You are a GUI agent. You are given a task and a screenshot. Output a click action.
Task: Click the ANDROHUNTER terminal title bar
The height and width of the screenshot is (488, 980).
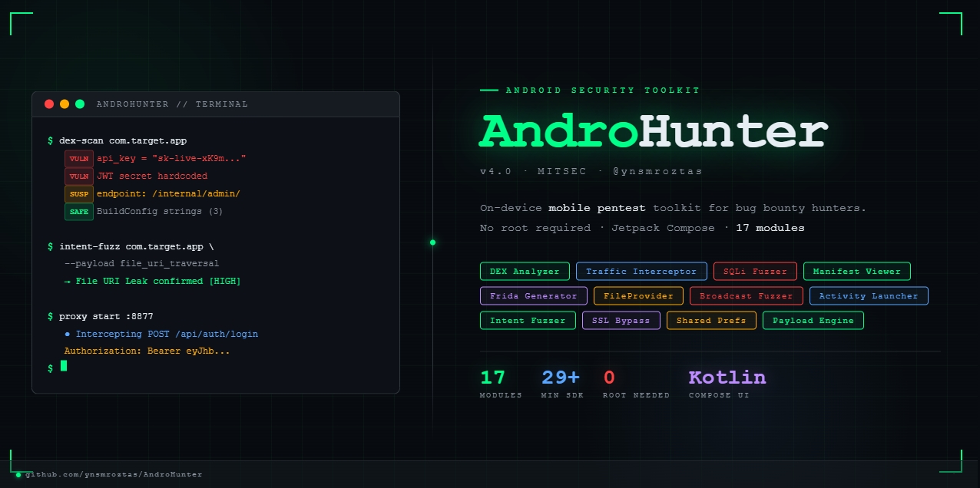(x=171, y=104)
